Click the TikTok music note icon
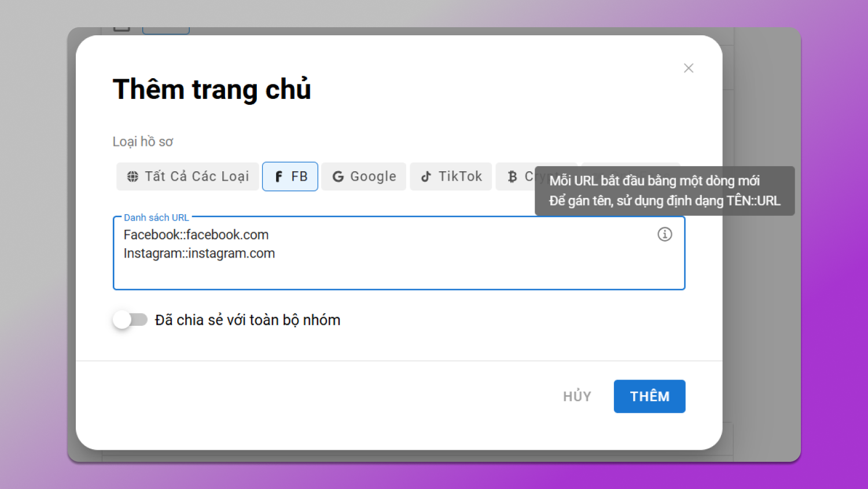This screenshot has width=868, height=489. [426, 177]
